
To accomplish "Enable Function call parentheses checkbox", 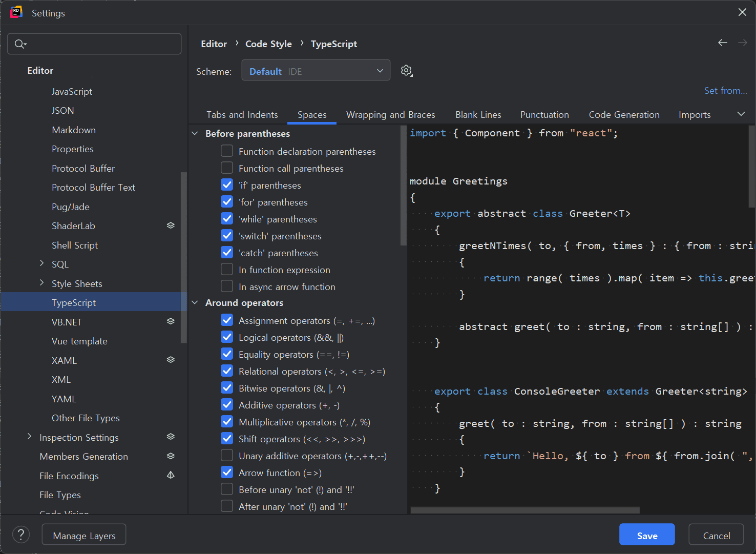I will tap(227, 168).
